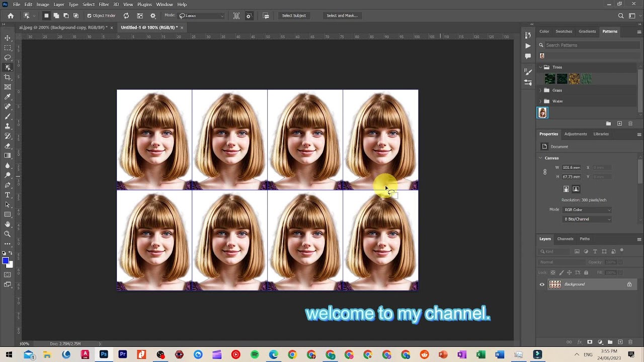Viewport: 644px width, 362px height.
Task: Switch to the Gradients tab
Action: (587, 31)
